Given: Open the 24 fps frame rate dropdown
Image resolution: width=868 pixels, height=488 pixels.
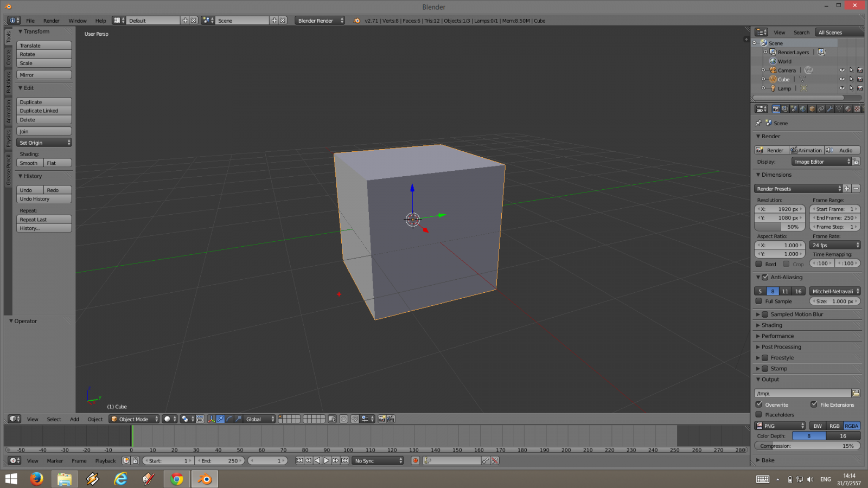Looking at the screenshot, I should click(835, 245).
